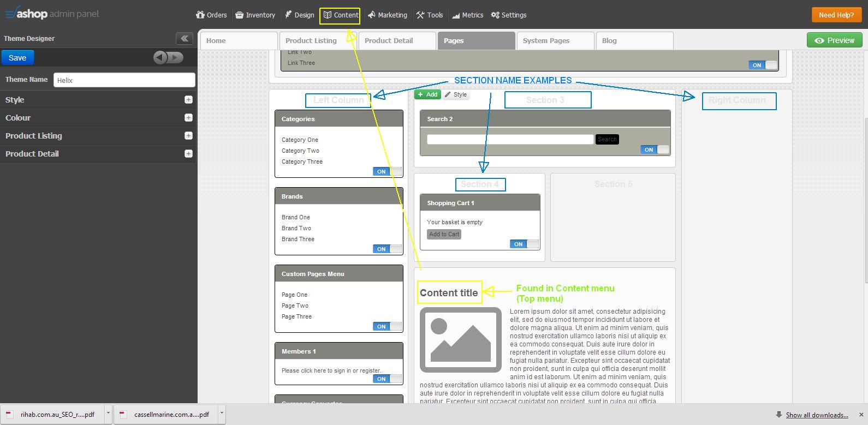Click the blue Save button
The image size is (868, 425).
click(17, 58)
